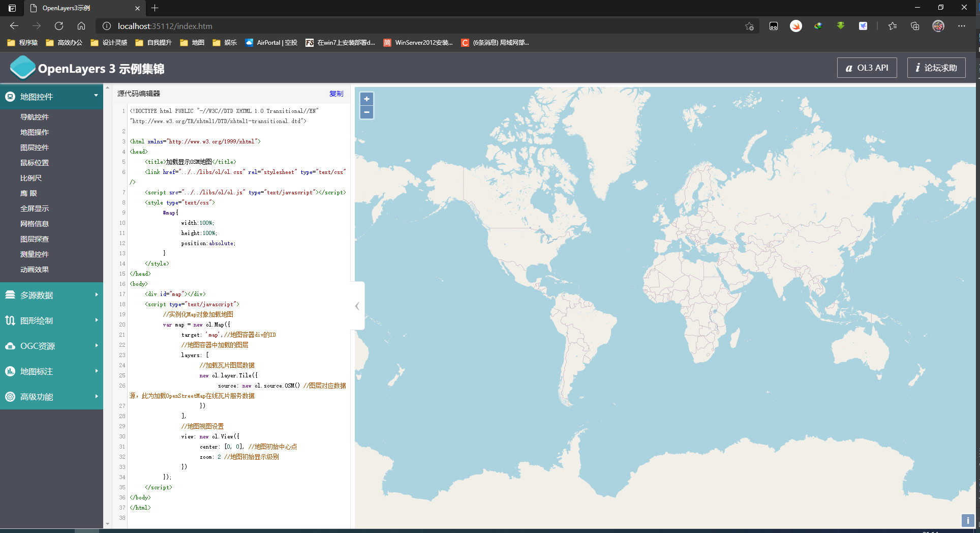Click code line 20 'var map = new ol.Map'
The image size is (980, 533).
click(196, 324)
